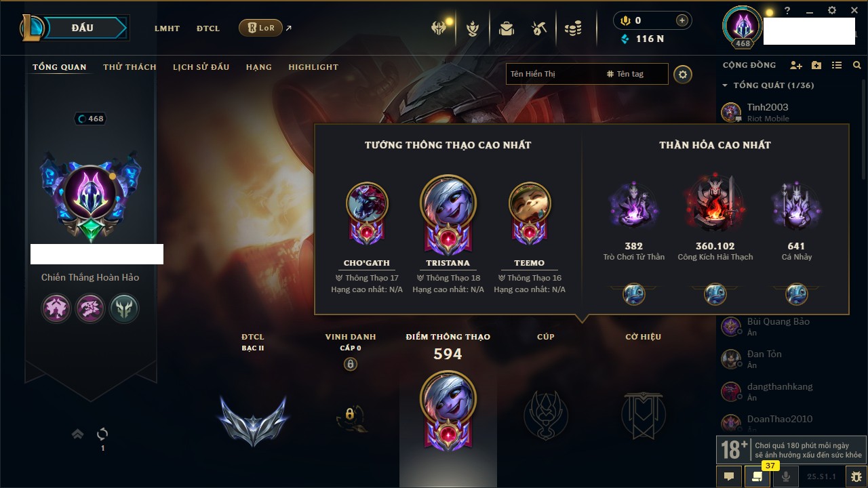Screen dimensions: 868x488
Task: Expand the profile level-up arrow
Action: pos(78,434)
